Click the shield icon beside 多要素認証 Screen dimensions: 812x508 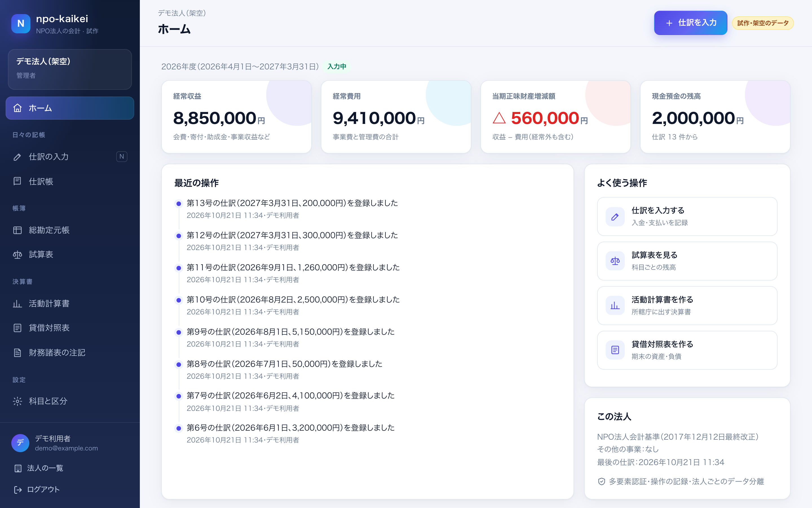(602, 481)
